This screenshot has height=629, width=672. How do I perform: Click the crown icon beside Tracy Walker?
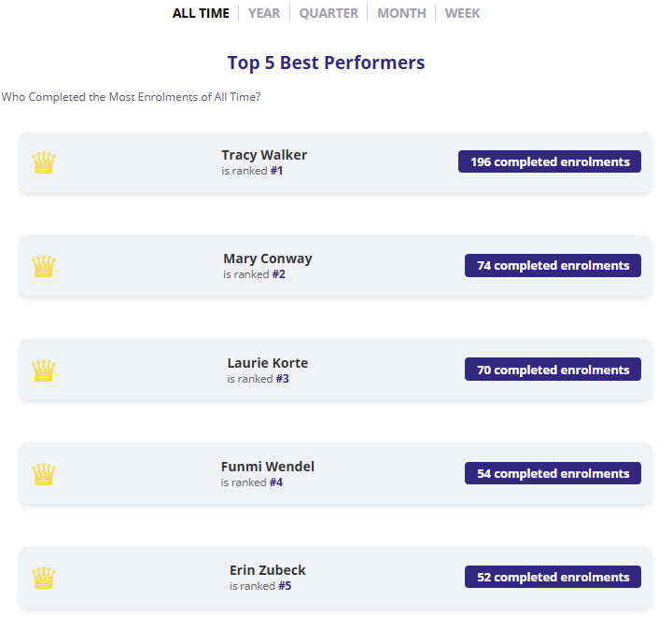click(x=44, y=162)
